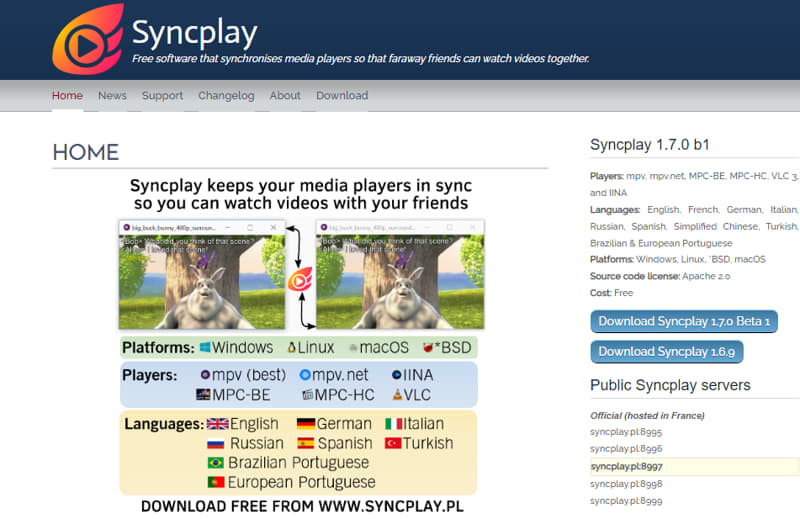Click the left Big Buck Bunny player screenshot
This screenshot has width=800, height=519.
[x=202, y=275]
